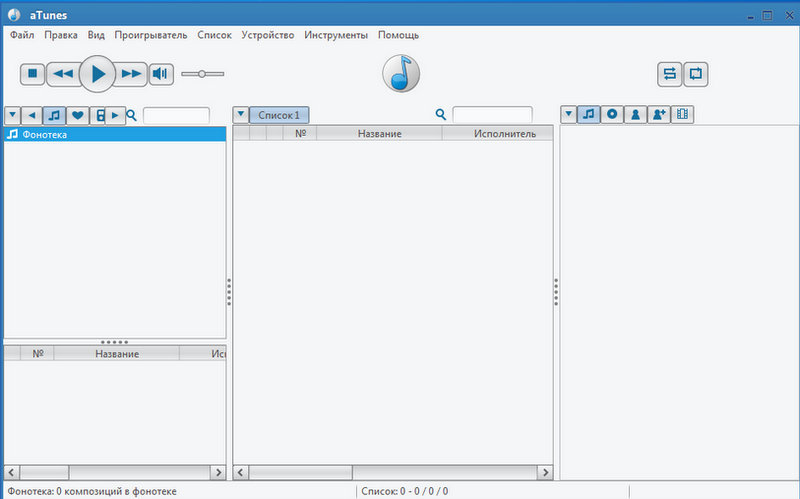The height and width of the screenshot is (499, 800).
Task: Show videos with the film strip icon
Action: click(x=682, y=114)
